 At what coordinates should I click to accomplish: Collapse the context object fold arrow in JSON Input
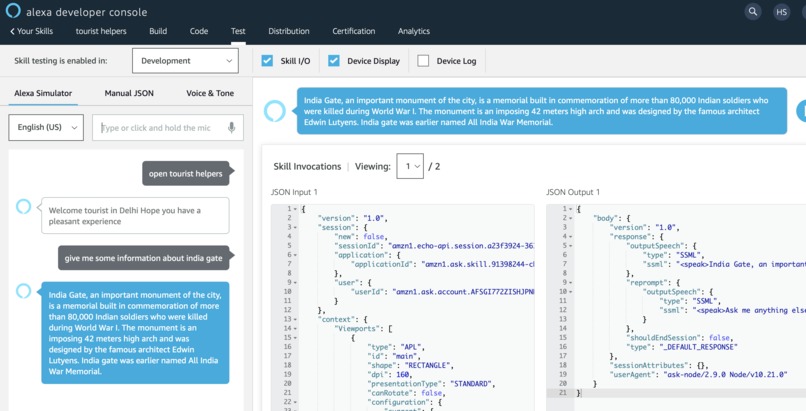point(296,320)
